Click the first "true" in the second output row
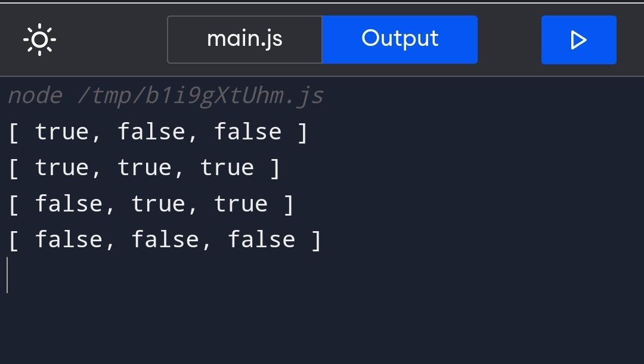Viewport: 644px width, 364px height. pyautogui.click(x=62, y=168)
